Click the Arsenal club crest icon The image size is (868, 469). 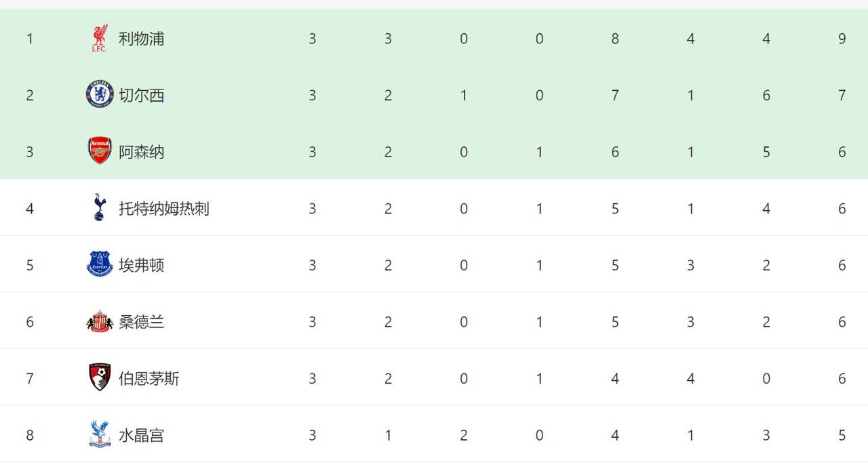[100, 151]
